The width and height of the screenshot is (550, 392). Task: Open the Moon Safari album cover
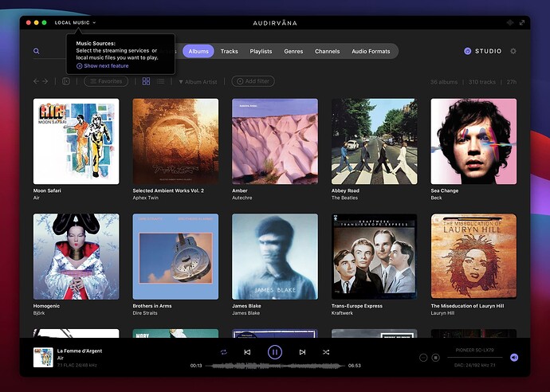point(76,141)
